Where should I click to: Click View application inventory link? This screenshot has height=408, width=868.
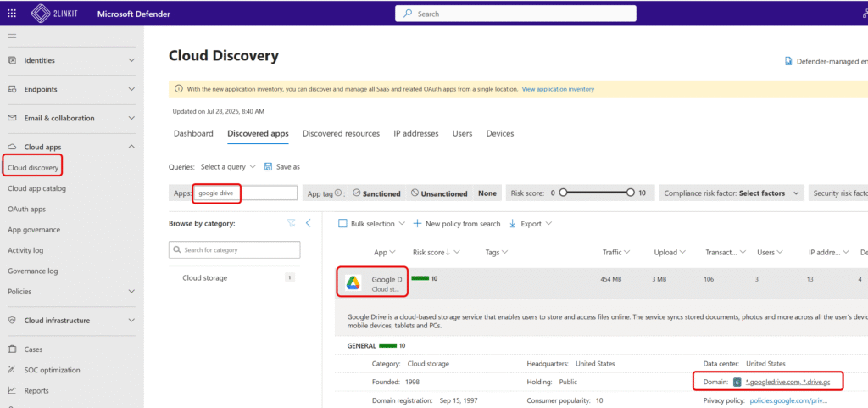click(558, 88)
